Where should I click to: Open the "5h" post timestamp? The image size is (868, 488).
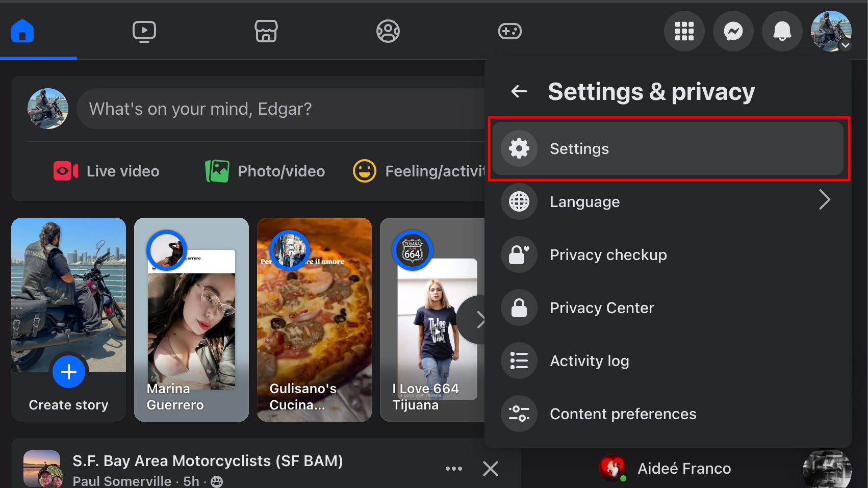(x=191, y=481)
